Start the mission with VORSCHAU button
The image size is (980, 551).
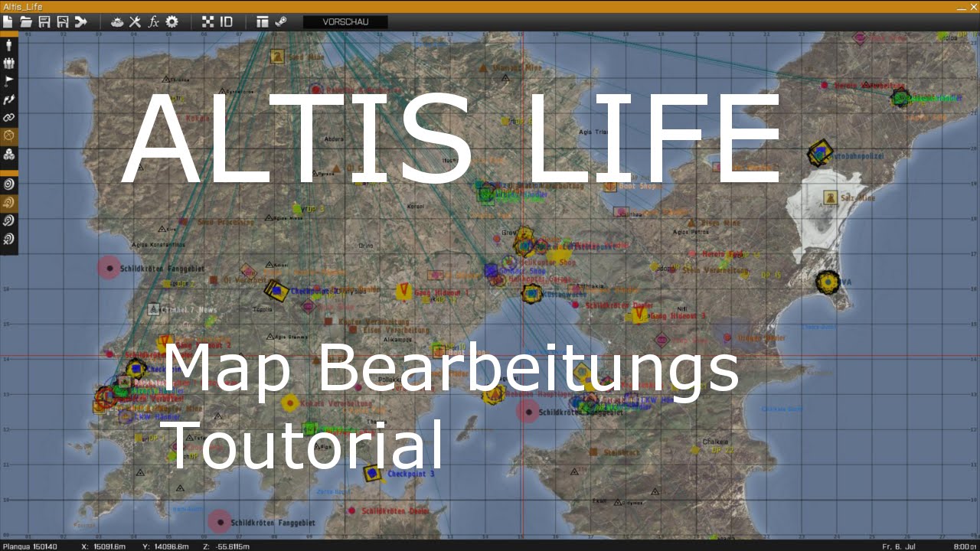pos(345,21)
